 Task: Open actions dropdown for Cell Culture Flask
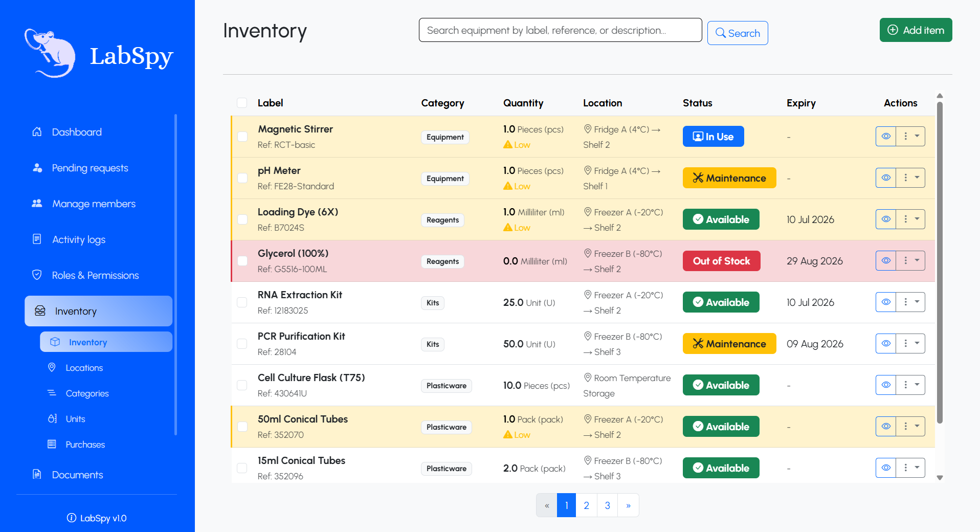[910, 385]
